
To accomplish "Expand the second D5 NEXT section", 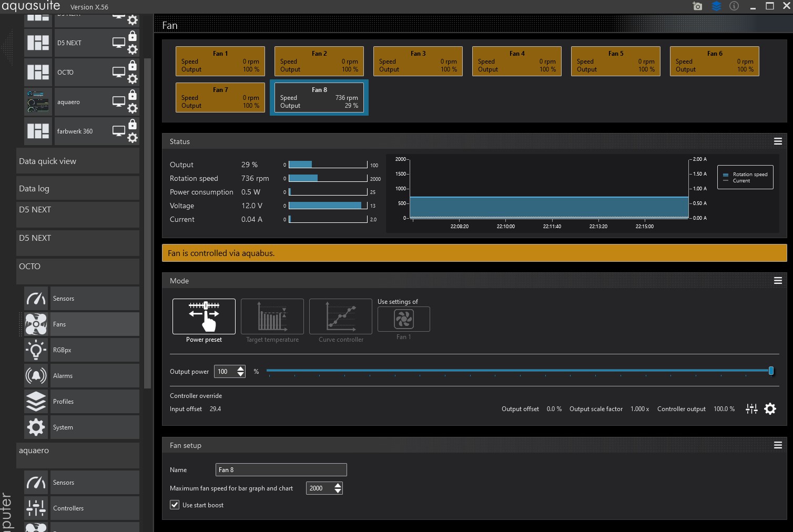I will pos(78,243).
